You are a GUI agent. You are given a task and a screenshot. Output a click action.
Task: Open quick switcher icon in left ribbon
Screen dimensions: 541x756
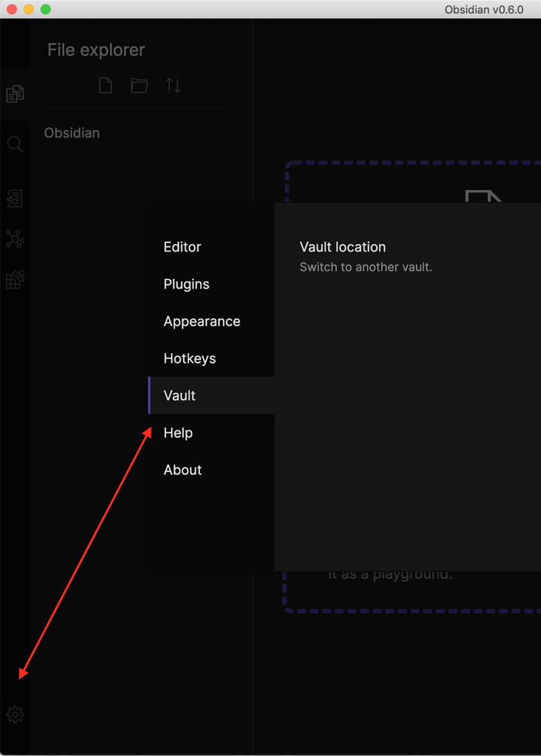click(x=15, y=198)
